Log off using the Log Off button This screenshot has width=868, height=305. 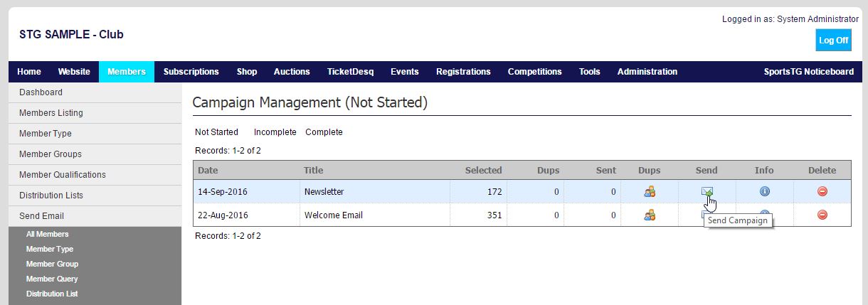coord(833,41)
